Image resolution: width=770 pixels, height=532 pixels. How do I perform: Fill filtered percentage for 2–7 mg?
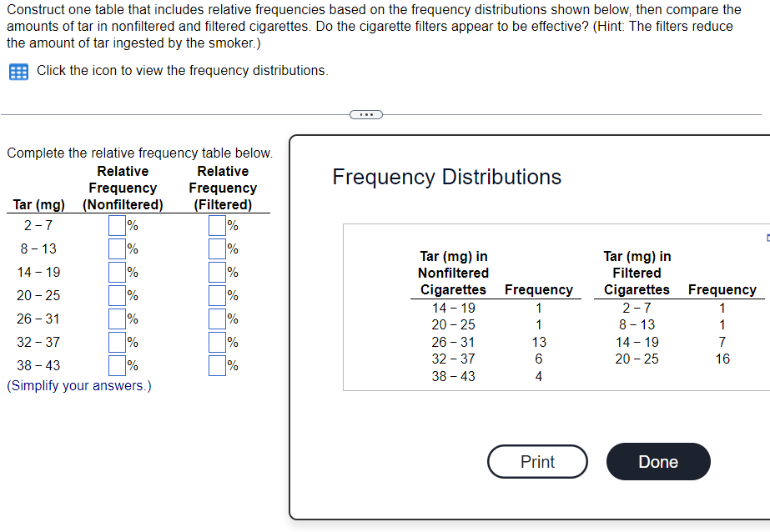coord(217,226)
